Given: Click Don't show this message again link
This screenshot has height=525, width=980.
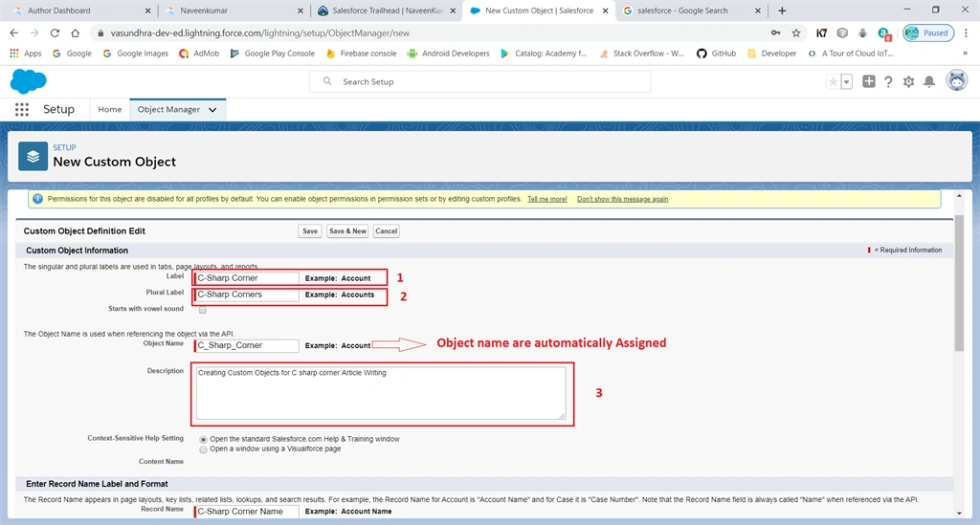Looking at the screenshot, I should (x=622, y=199).
